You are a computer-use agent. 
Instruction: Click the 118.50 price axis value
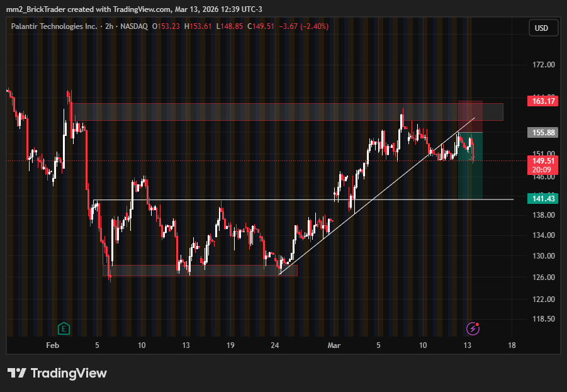[544, 318]
